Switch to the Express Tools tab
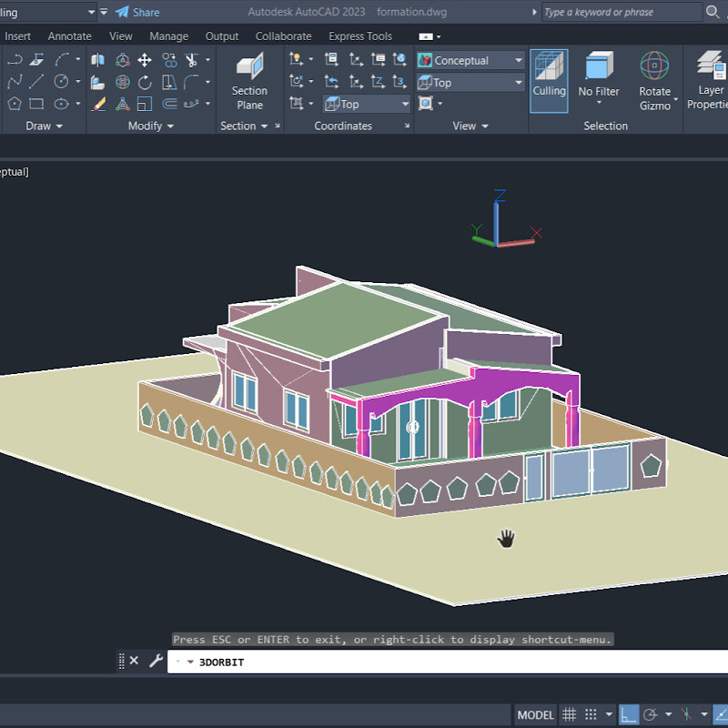The image size is (728, 728). coord(360,36)
